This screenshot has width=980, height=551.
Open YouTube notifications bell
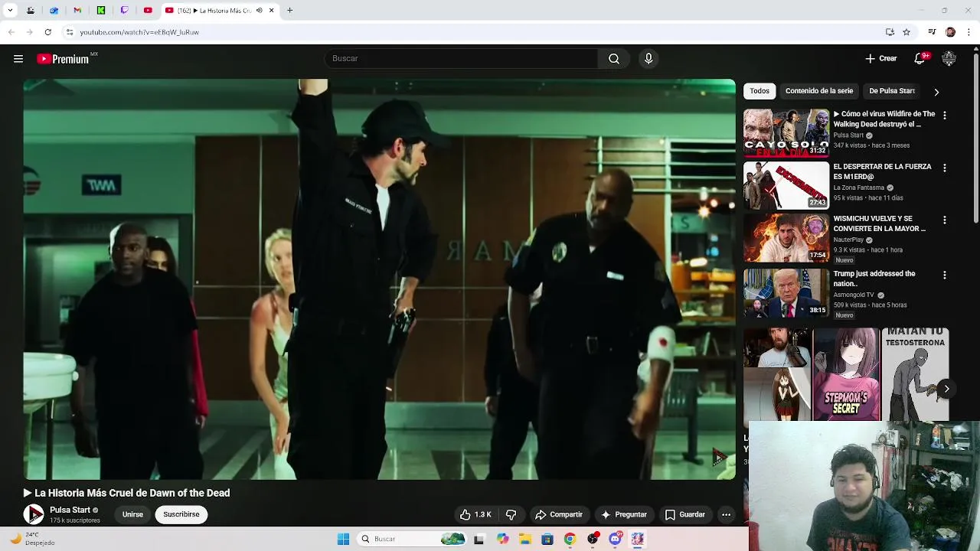click(x=920, y=59)
